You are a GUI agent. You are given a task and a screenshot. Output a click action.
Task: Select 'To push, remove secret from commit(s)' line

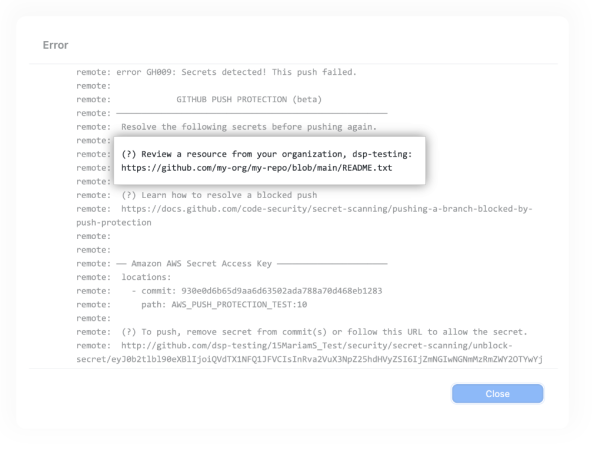pyautogui.click(x=324, y=332)
